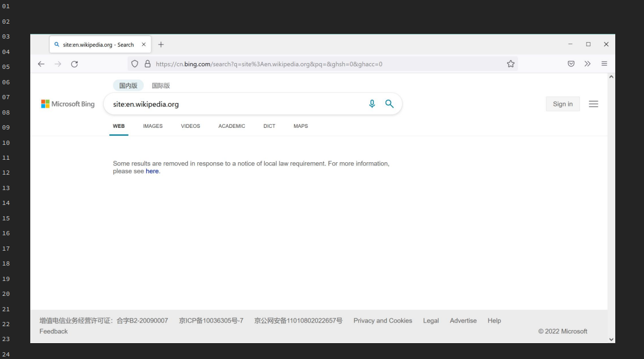Open the tracking protection shield icon
Viewport: 644px width, 359px height.
[135, 64]
